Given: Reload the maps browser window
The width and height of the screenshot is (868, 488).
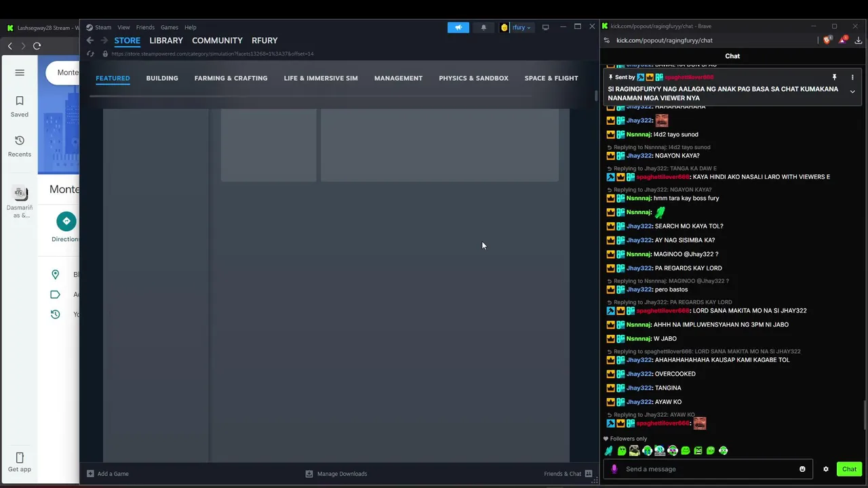Looking at the screenshot, I should 37,45.
